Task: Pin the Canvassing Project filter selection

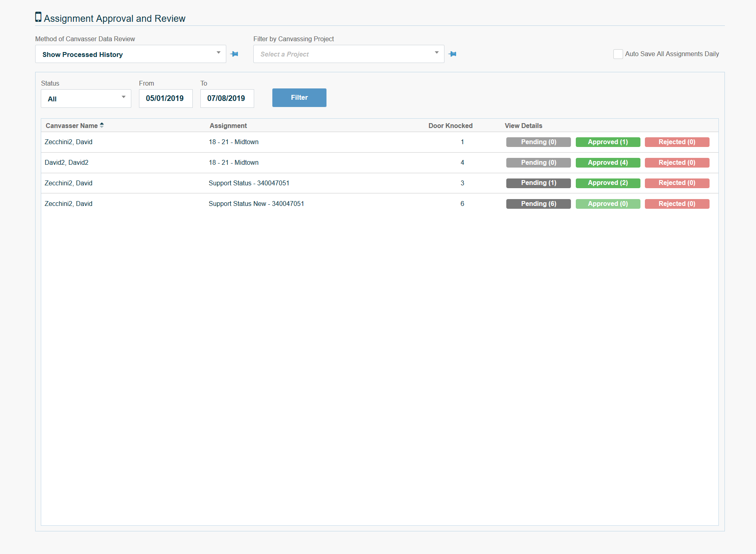Action: [x=453, y=54]
